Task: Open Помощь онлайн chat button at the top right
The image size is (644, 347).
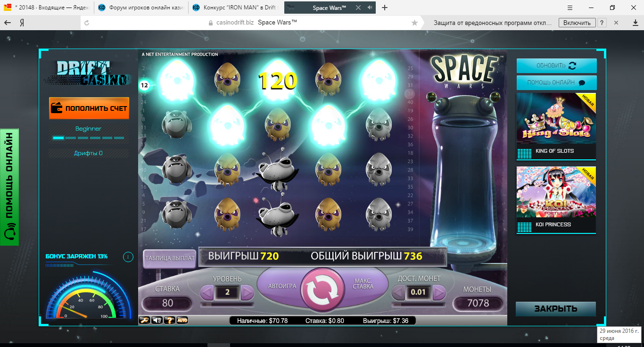Action: pos(556,83)
